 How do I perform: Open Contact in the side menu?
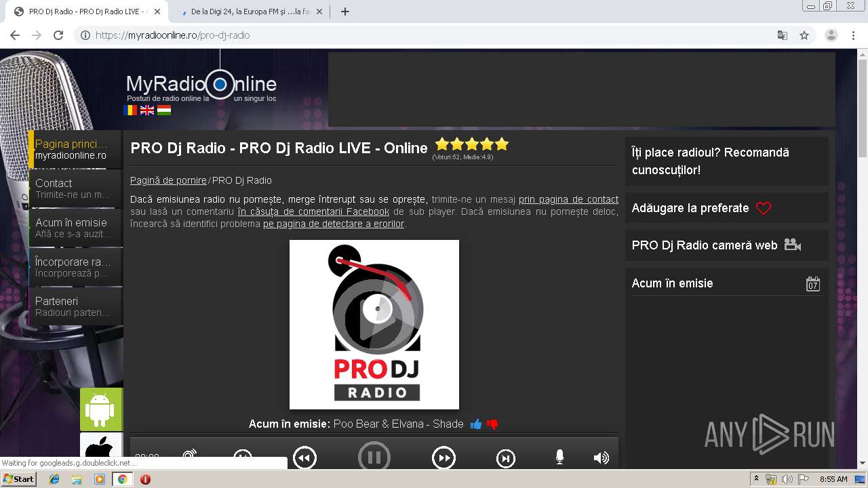tap(75, 188)
